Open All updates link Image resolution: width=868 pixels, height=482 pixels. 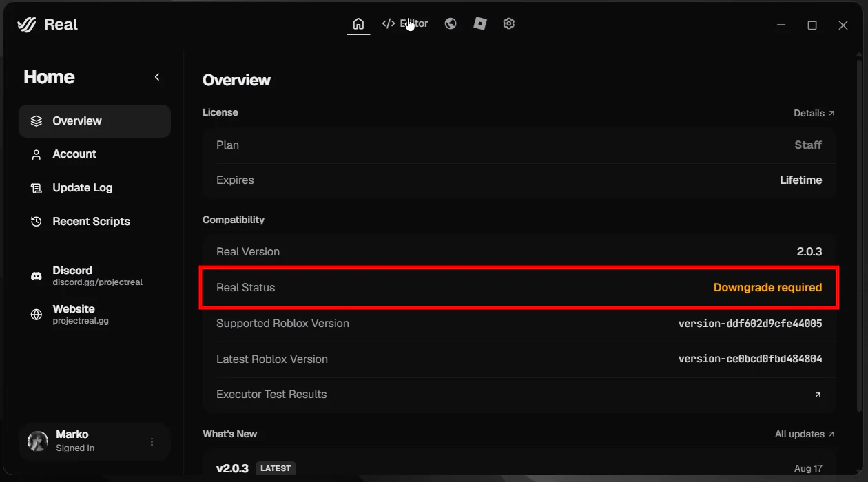coord(805,434)
